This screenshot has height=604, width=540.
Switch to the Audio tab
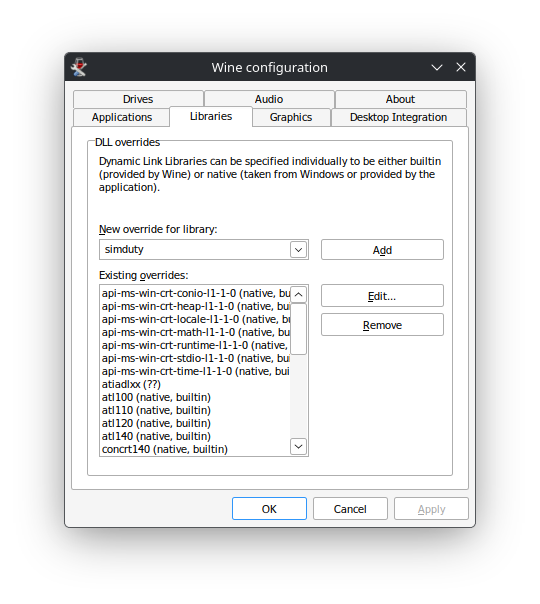(x=269, y=99)
